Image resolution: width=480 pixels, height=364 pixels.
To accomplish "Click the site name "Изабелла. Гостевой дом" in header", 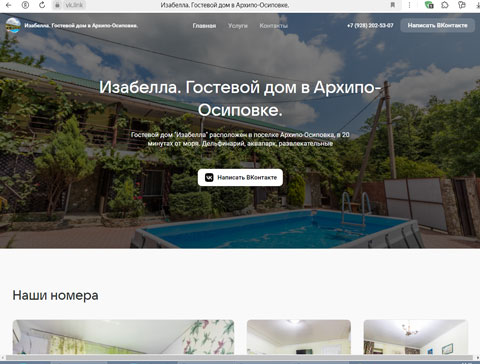I will [x=81, y=26].
